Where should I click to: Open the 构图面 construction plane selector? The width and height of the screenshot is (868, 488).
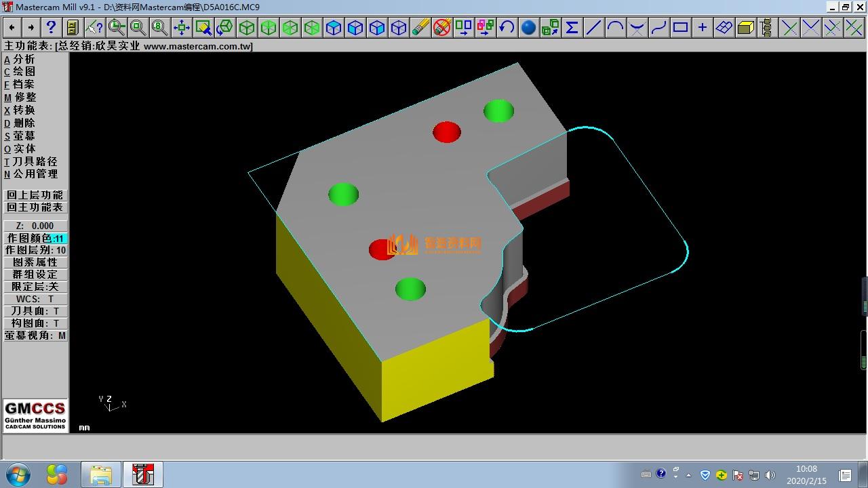click(x=35, y=323)
